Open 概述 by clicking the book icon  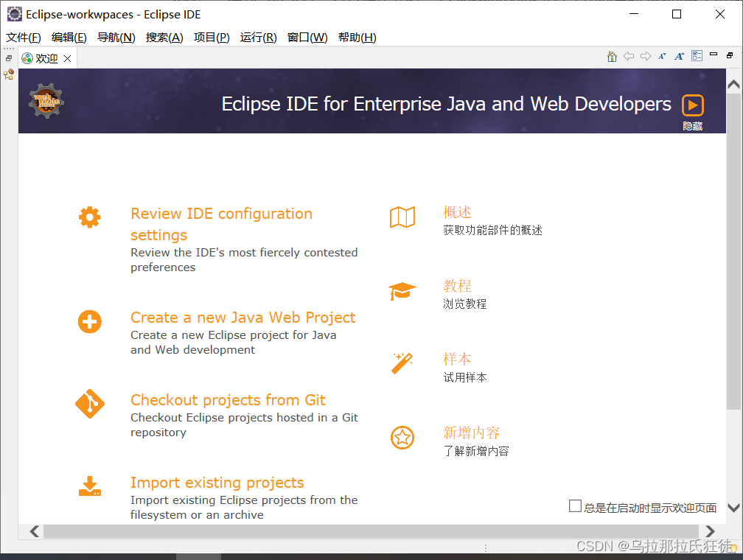coord(402,217)
